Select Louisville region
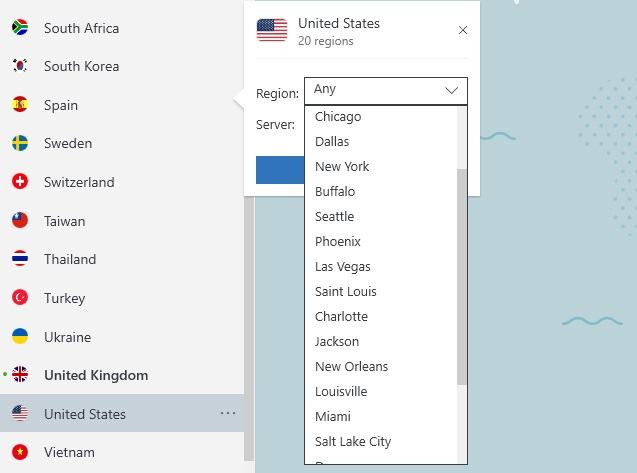 [341, 391]
